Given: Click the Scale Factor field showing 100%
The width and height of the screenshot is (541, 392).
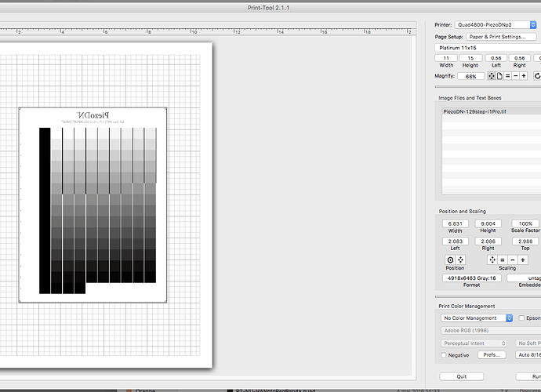Looking at the screenshot, I should pyautogui.click(x=525, y=223).
